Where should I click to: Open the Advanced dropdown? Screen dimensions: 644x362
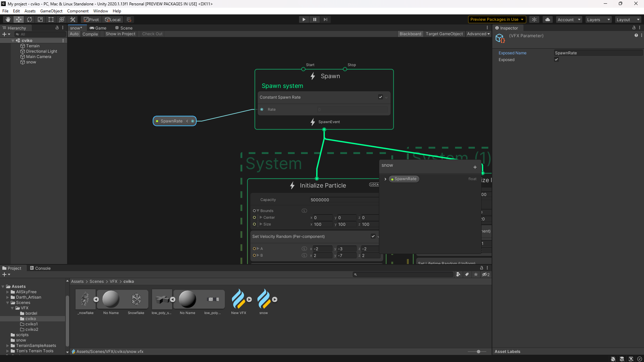pyautogui.click(x=478, y=34)
